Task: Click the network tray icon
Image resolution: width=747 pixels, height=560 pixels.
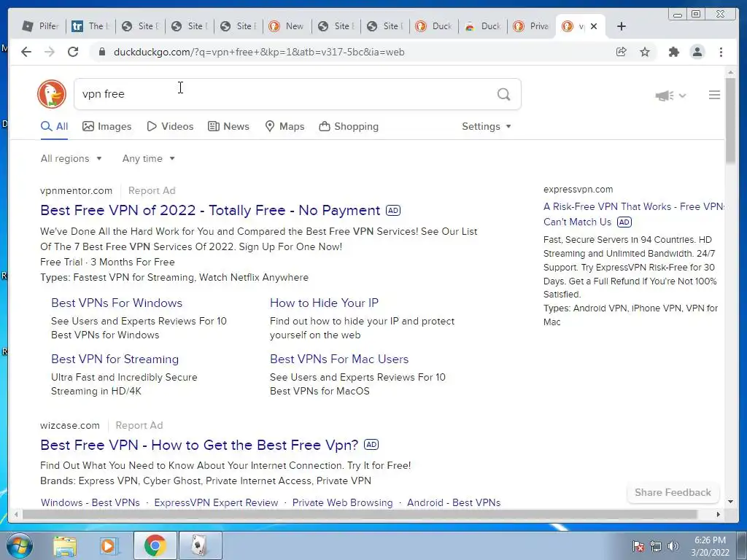Action: 656,546
